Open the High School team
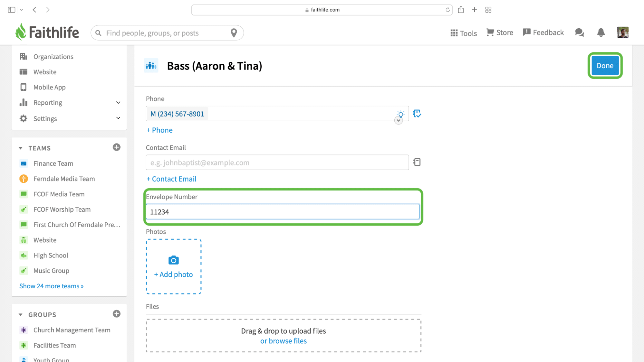This screenshot has width=644, height=362. pyautogui.click(x=51, y=255)
